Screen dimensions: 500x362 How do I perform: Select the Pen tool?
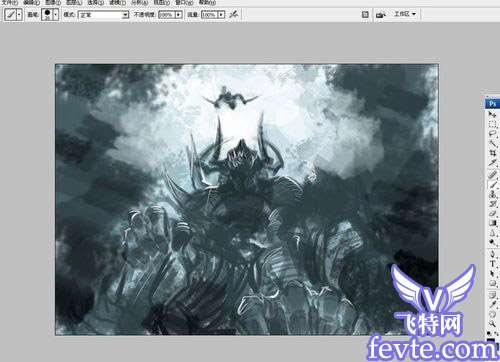click(x=492, y=254)
